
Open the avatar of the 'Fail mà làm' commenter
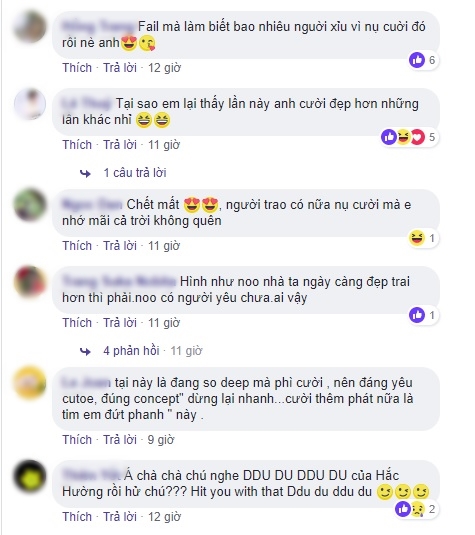pyautogui.click(x=30, y=27)
